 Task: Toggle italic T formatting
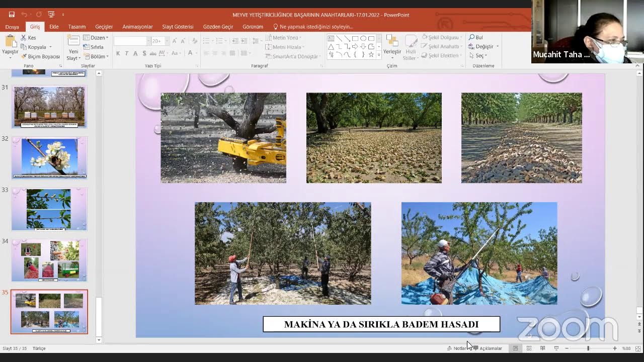pyautogui.click(x=127, y=53)
